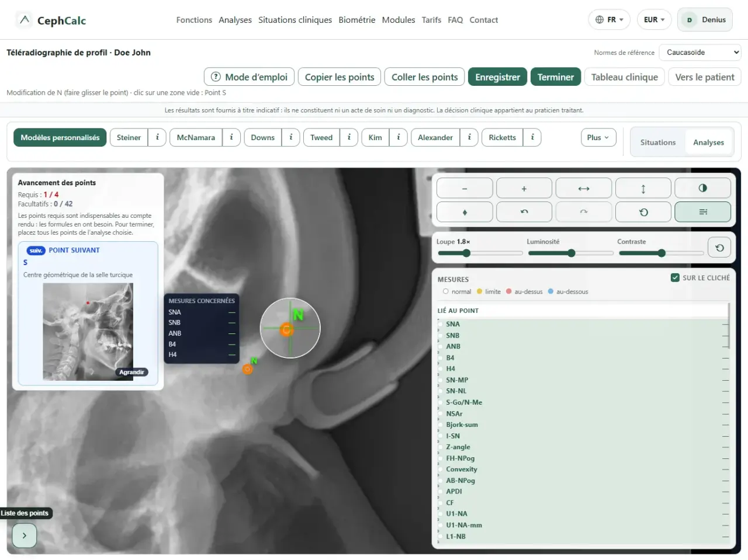This screenshot has width=748, height=560.
Task: Switch to the Situations view
Action: tap(657, 142)
